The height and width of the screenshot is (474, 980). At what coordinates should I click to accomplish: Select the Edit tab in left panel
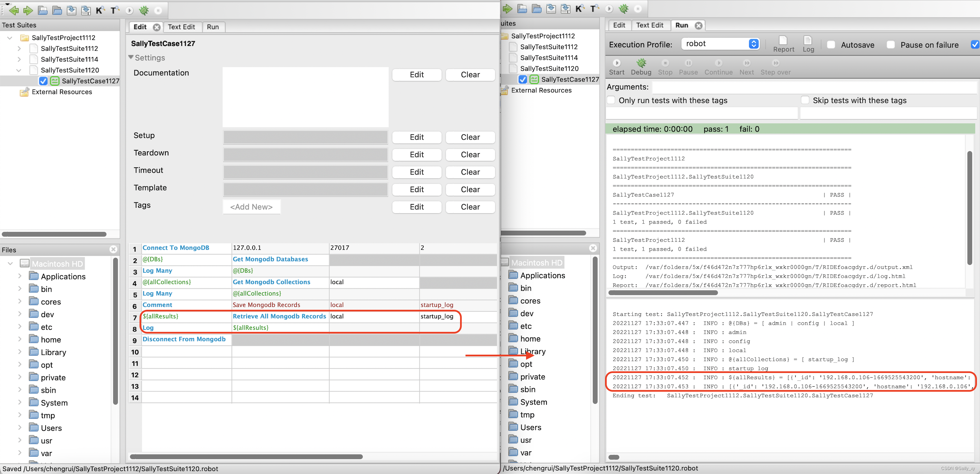[140, 27]
